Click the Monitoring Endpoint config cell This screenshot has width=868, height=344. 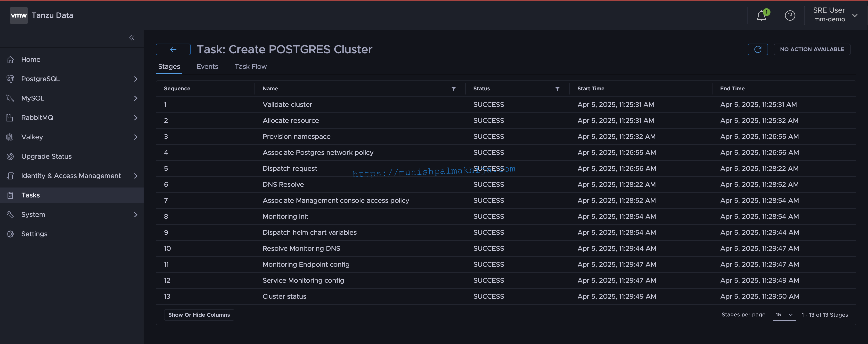306,265
